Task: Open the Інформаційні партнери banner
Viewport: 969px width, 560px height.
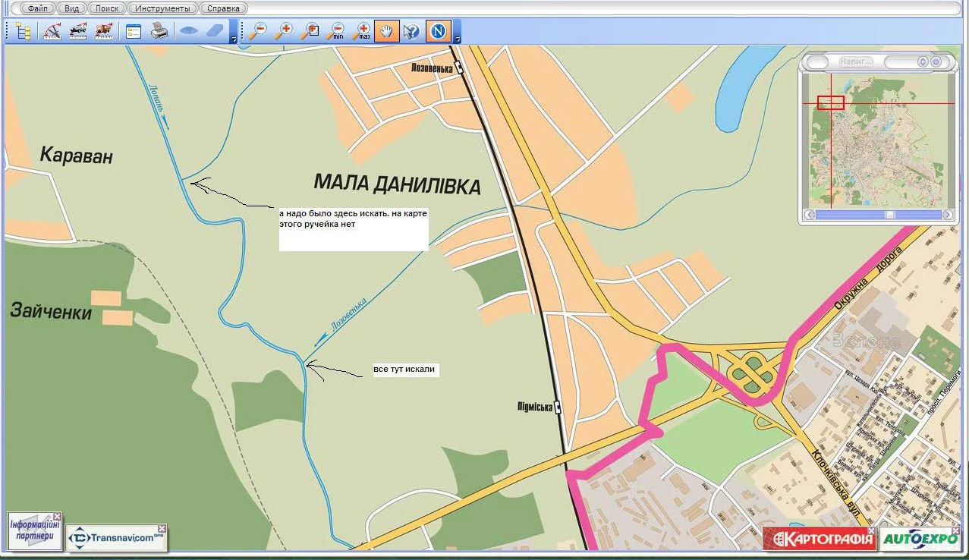Action: (x=35, y=530)
